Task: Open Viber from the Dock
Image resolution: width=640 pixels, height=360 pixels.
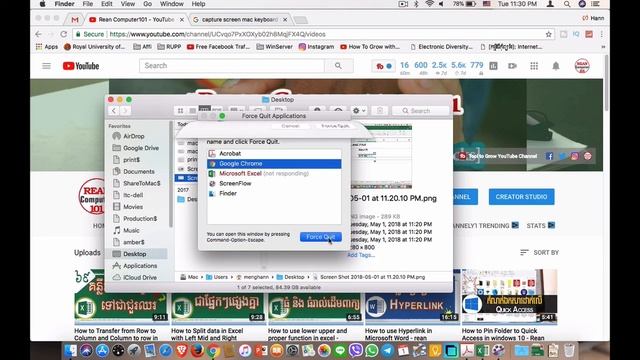Action: point(356,350)
